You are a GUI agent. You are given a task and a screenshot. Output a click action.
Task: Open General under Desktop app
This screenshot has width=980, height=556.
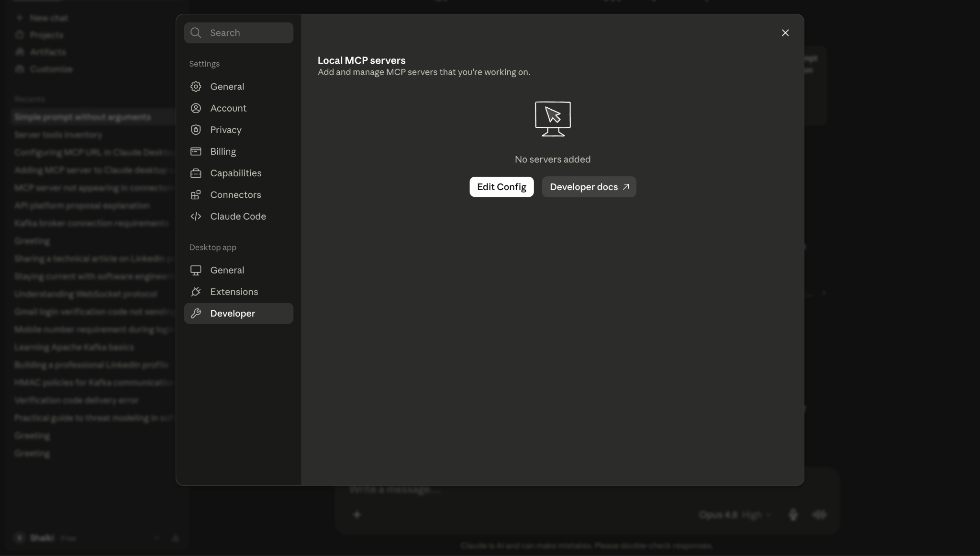point(239,270)
